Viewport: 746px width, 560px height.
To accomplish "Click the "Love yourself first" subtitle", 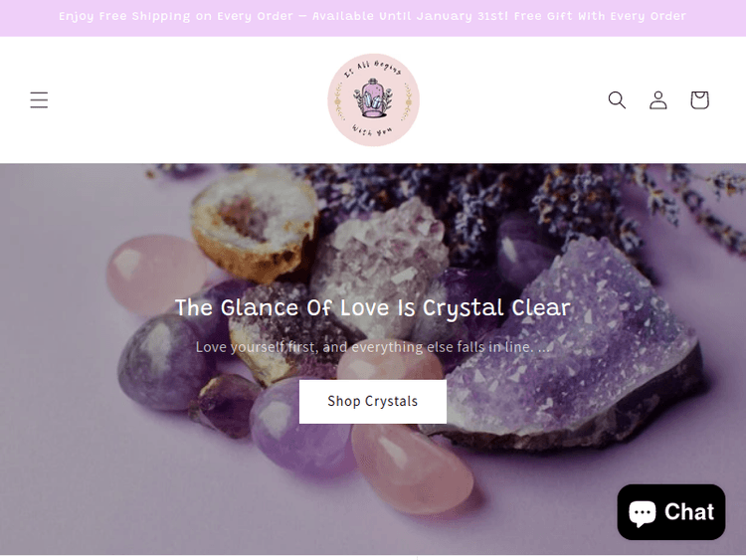I will [x=373, y=347].
